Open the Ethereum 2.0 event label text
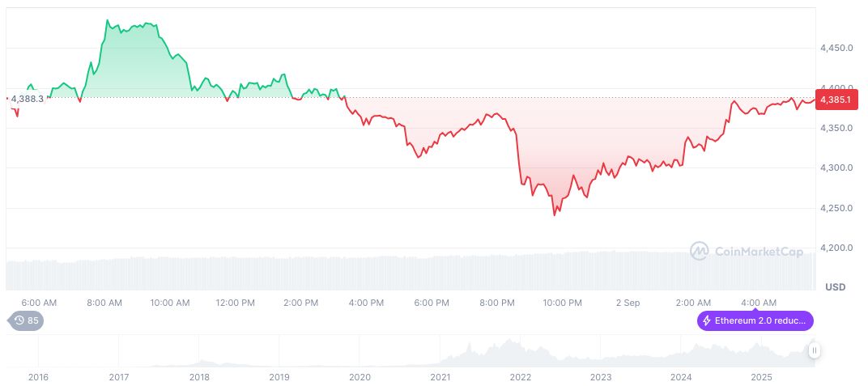This screenshot has width=868, height=386. click(762, 320)
